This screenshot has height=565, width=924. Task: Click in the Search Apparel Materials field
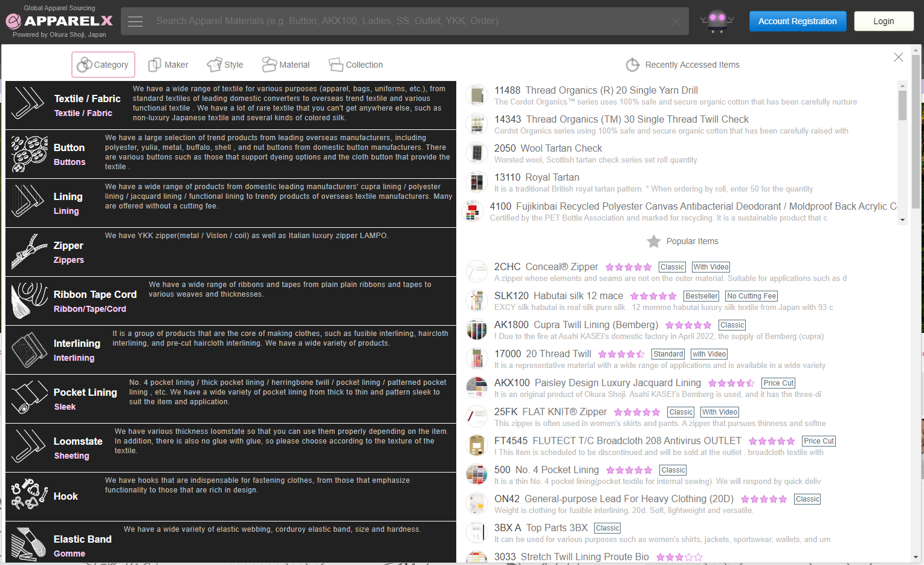coord(405,21)
